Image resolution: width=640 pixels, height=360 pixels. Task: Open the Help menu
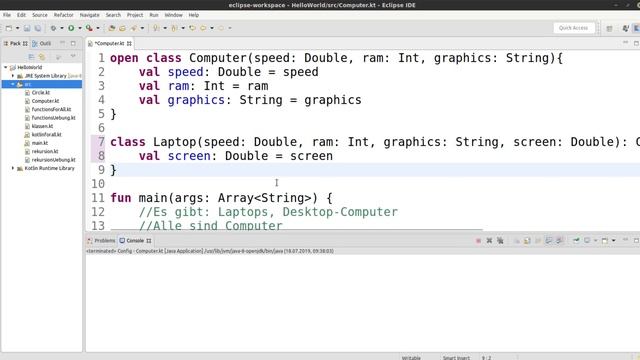(x=193, y=15)
